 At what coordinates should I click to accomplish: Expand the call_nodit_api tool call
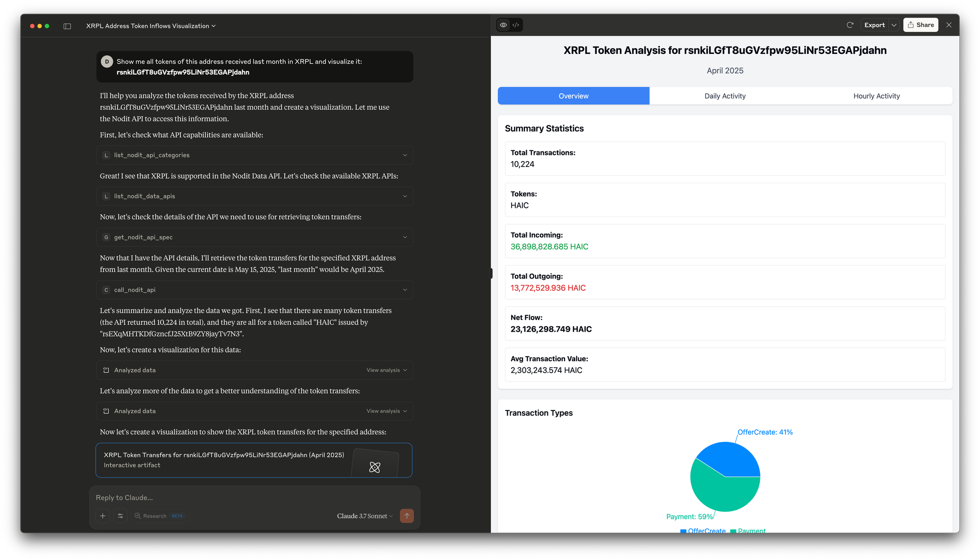pos(254,290)
